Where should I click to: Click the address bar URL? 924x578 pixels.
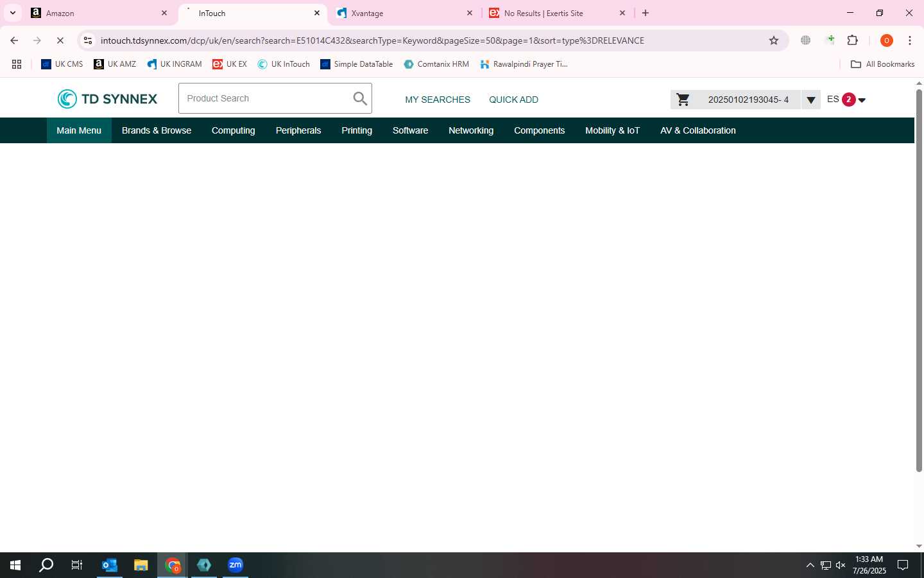[372, 40]
